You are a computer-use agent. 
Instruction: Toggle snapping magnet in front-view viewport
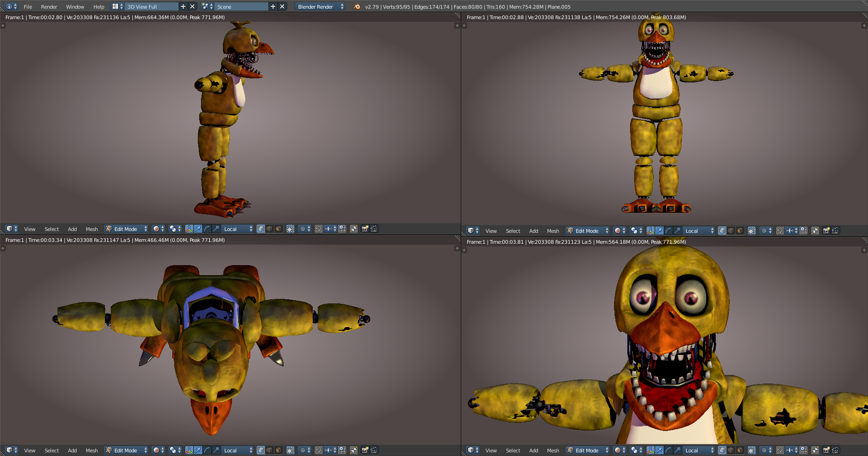click(x=780, y=231)
